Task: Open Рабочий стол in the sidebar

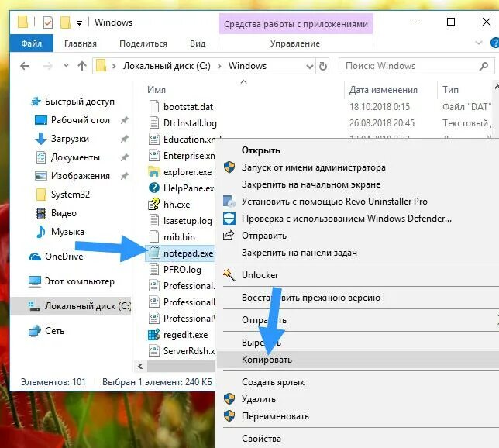Action: (x=81, y=120)
